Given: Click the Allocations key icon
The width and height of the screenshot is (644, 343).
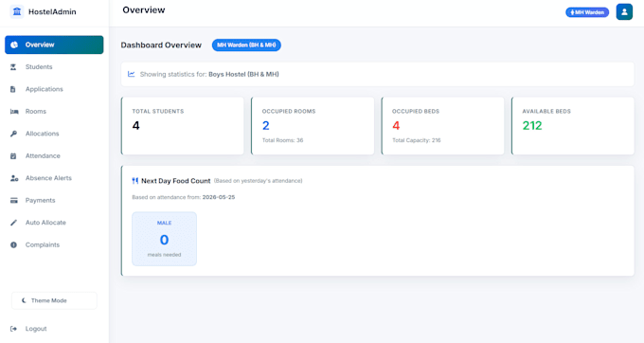Looking at the screenshot, I should tap(13, 134).
